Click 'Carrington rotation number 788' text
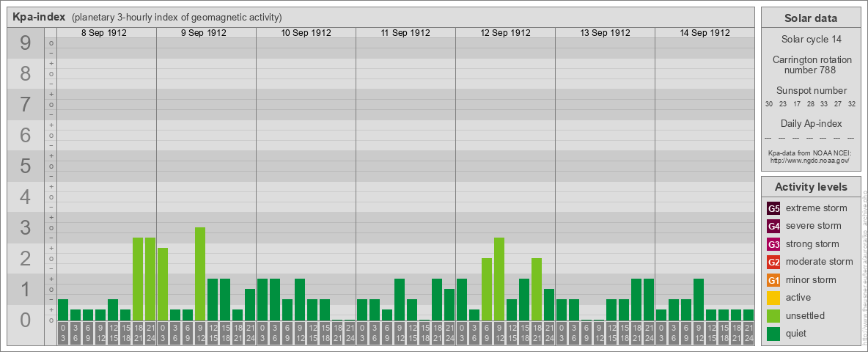The width and height of the screenshot is (868, 352). tap(811, 65)
